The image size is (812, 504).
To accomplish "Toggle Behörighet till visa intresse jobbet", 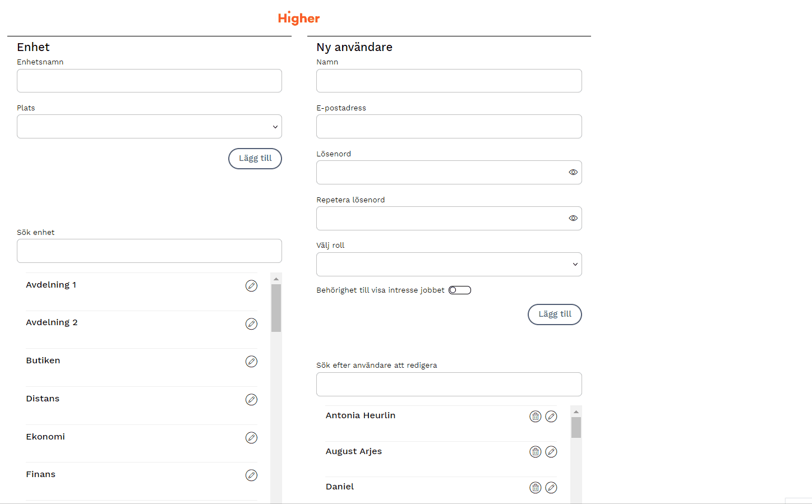I will point(459,290).
